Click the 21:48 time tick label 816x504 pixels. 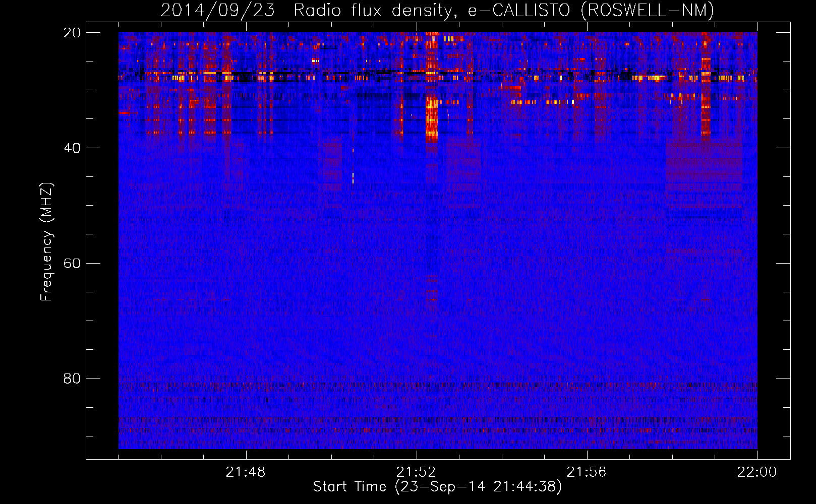click(246, 472)
